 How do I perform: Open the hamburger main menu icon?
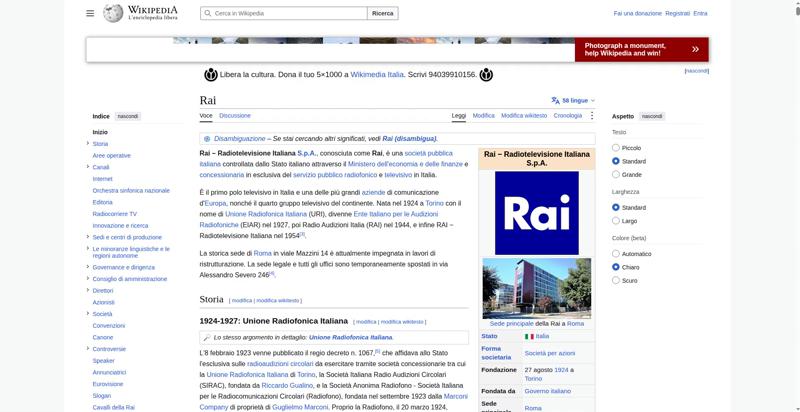[90, 13]
